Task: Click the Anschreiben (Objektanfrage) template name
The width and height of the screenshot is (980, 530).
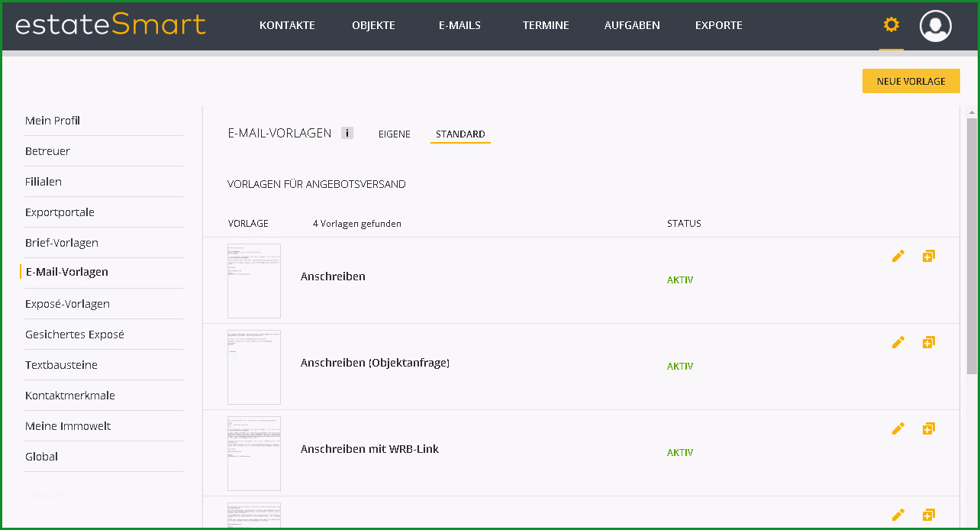Action: coord(375,363)
